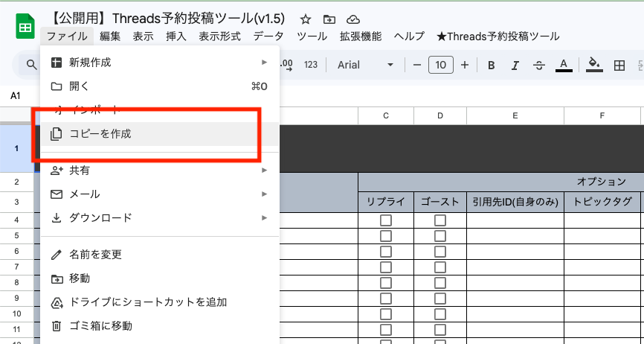Click the star icon beside the title
The image size is (644, 344).
[x=306, y=19]
